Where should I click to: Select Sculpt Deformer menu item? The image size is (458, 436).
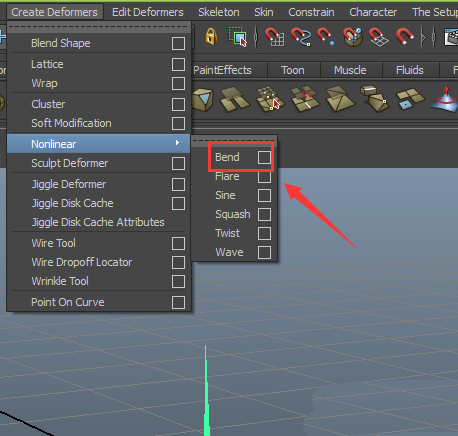(69, 163)
